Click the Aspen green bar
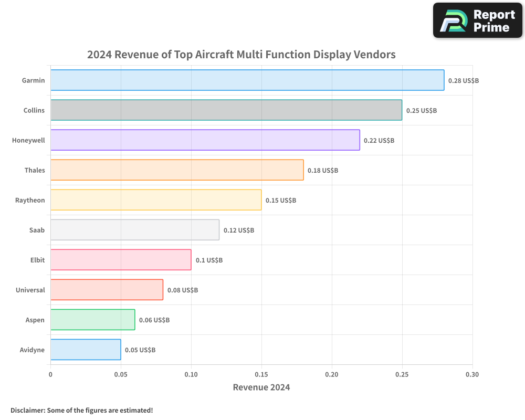The image size is (525, 420). pyautogui.click(x=92, y=320)
